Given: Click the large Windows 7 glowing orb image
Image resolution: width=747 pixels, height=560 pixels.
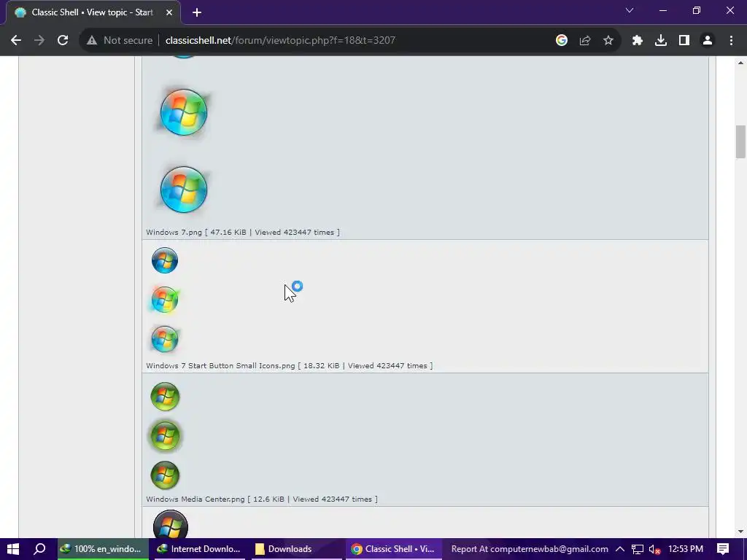Looking at the screenshot, I should 183,112.
